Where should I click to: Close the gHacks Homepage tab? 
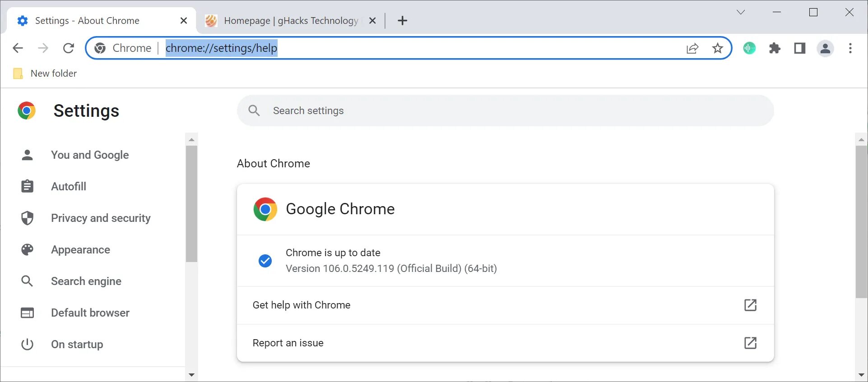pyautogui.click(x=372, y=21)
